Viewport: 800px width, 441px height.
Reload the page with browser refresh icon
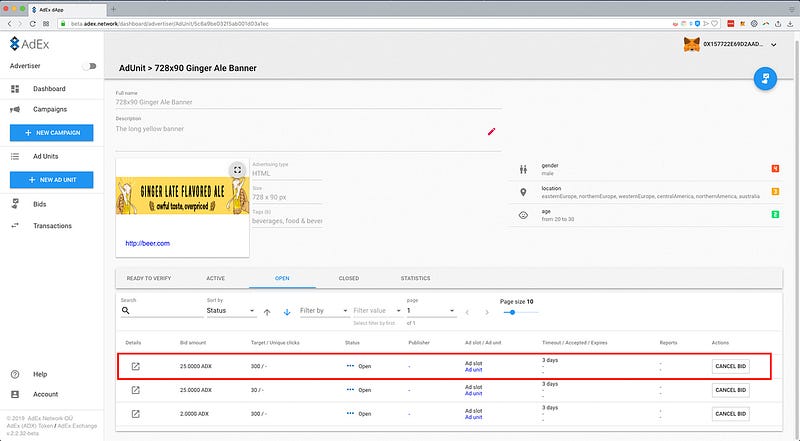coord(33,23)
